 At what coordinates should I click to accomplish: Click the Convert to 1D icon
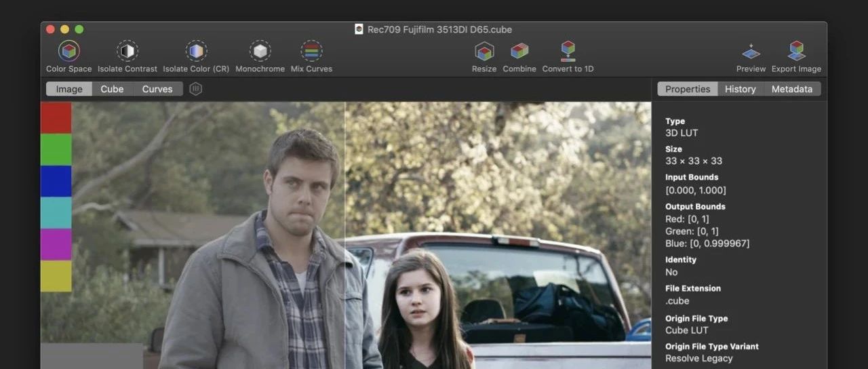point(568,52)
